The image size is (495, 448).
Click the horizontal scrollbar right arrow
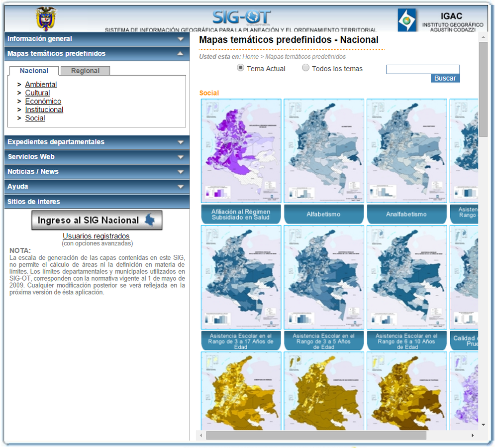pyautogui.click(x=473, y=436)
